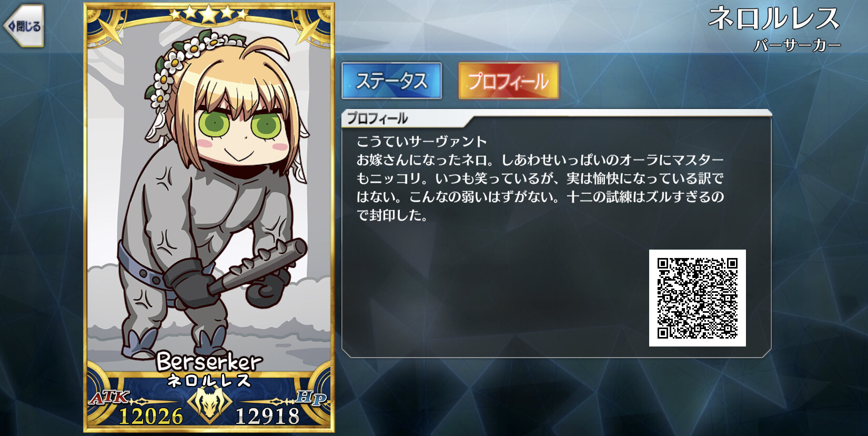Select the プロフィール tab
Screen dimensions: 868x436
(508, 81)
